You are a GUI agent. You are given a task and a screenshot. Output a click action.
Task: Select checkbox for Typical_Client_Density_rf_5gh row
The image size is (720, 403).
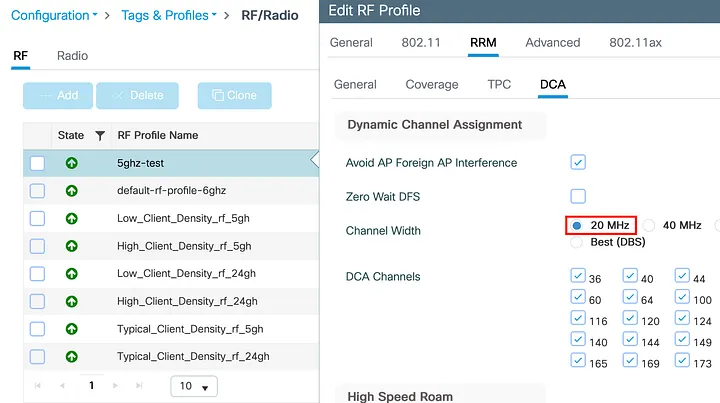37,328
